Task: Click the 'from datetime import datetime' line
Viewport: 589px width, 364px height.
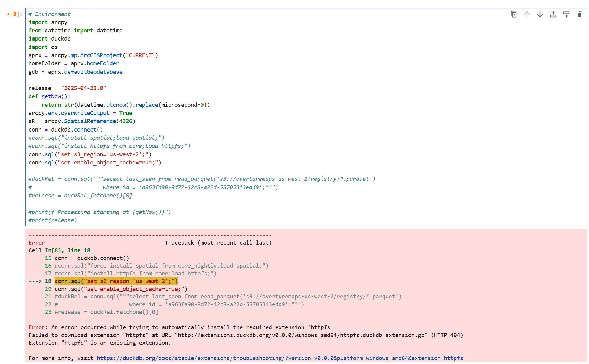Action: 75,31
